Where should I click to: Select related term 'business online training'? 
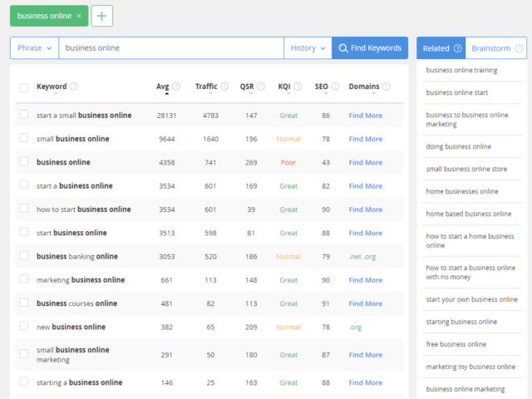462,70
